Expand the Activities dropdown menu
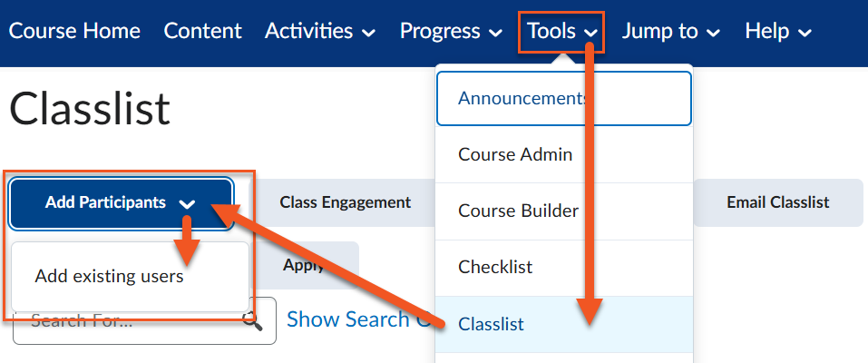 tap(319, 31)
